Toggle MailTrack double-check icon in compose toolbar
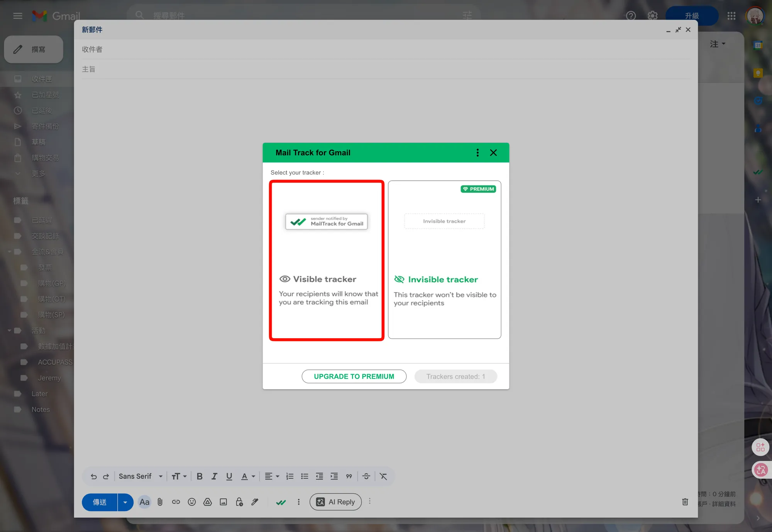Image resolution: width=772 pixels, height=532 pixels. pyautogui.click(x=281, y=502)
